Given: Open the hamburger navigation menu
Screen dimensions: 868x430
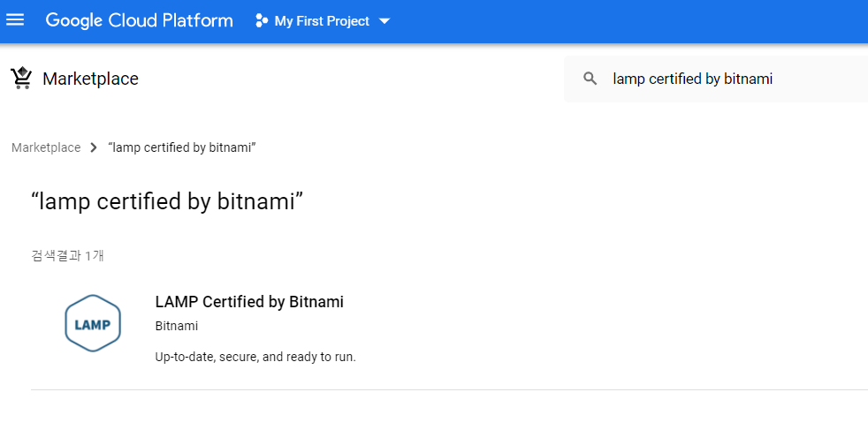Looking at the screenshot, I should coord(15,21).
